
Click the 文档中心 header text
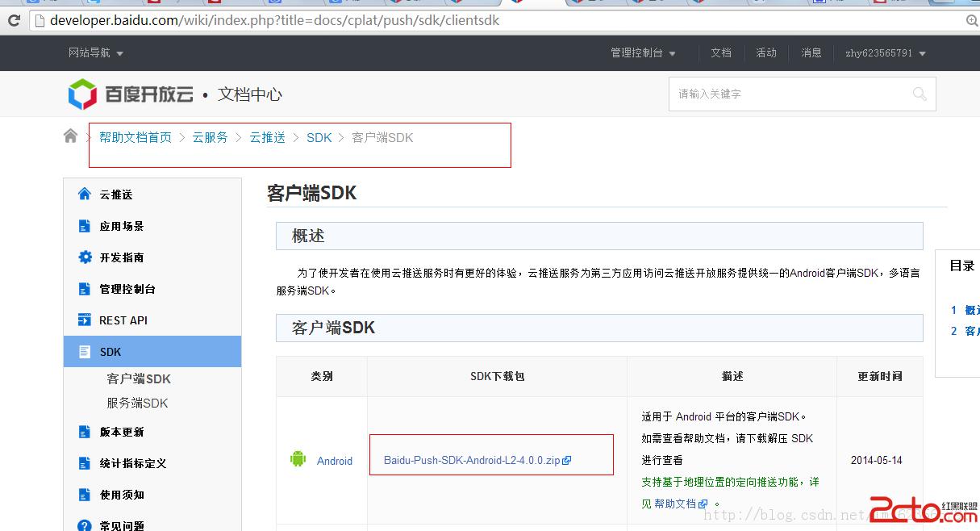tap(250, 94)
